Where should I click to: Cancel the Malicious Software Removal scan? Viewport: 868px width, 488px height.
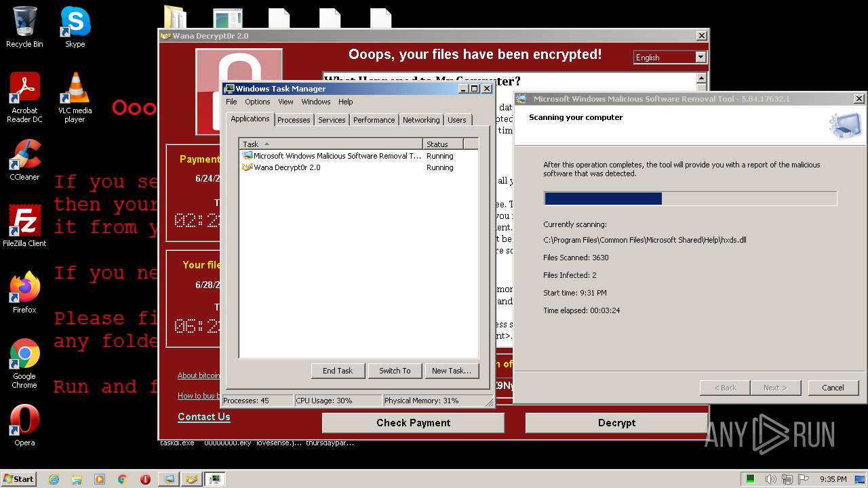click(x=833, y=388)
